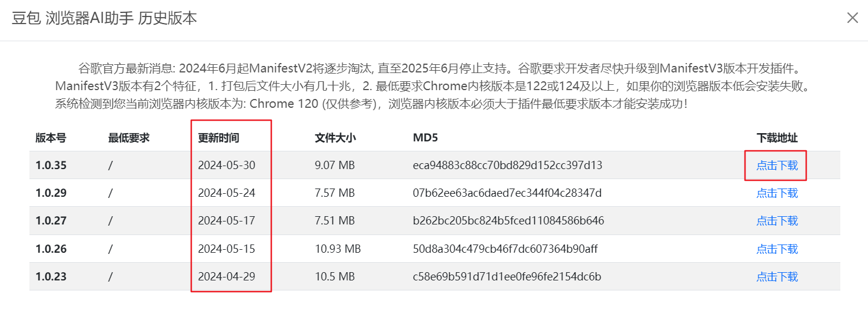Select MD5 hash eca94883c88cc70bd829d152cc397d13
This screenshot has width=868, height=314.
[x=507, y=165]
